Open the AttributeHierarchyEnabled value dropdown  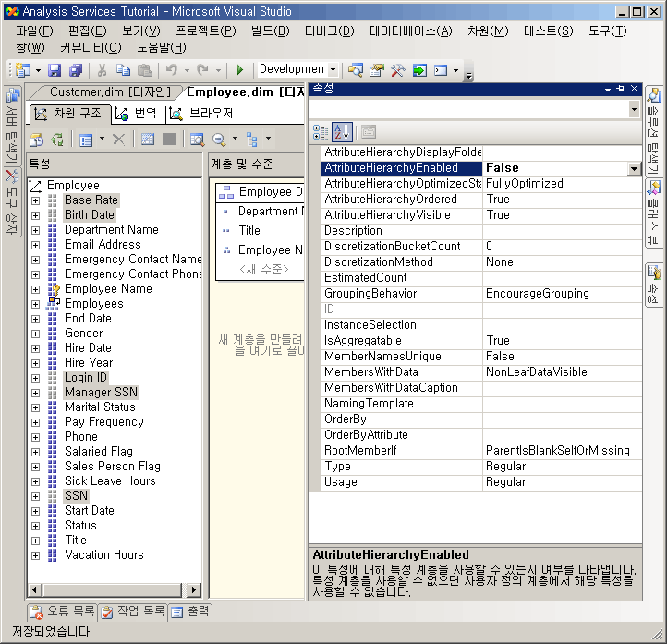coord(634,169)
